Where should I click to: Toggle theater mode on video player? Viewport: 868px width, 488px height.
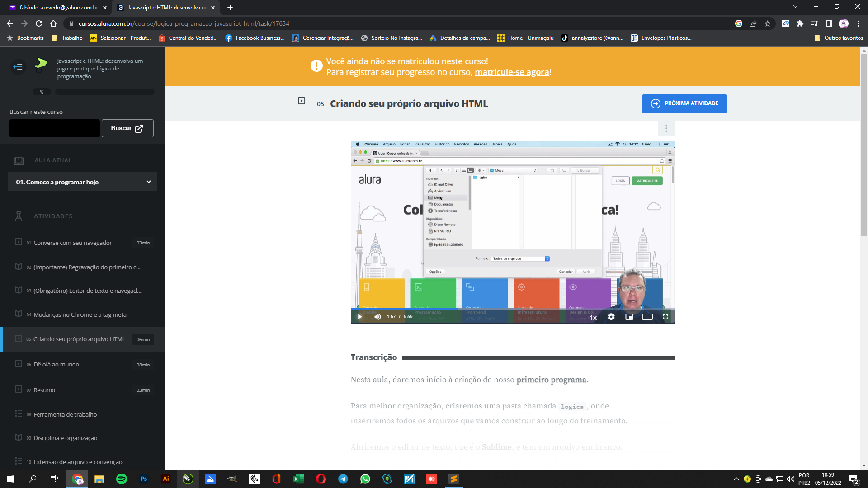click(x=647, y=317)
